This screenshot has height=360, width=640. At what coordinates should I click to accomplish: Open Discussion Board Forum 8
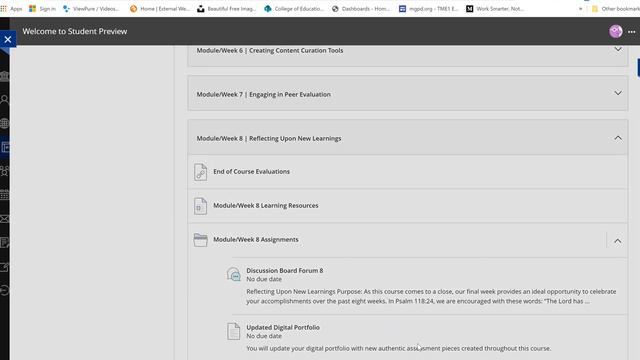tap(285, 271)
